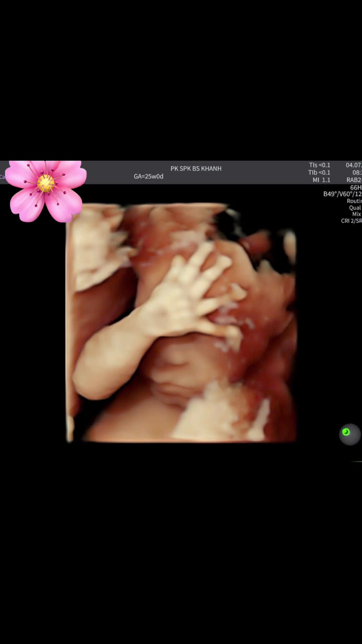The height and width of the screenshot is (644, 362).
Task: Click the 66H frequency readout
Action: click(x=356, y=187)
